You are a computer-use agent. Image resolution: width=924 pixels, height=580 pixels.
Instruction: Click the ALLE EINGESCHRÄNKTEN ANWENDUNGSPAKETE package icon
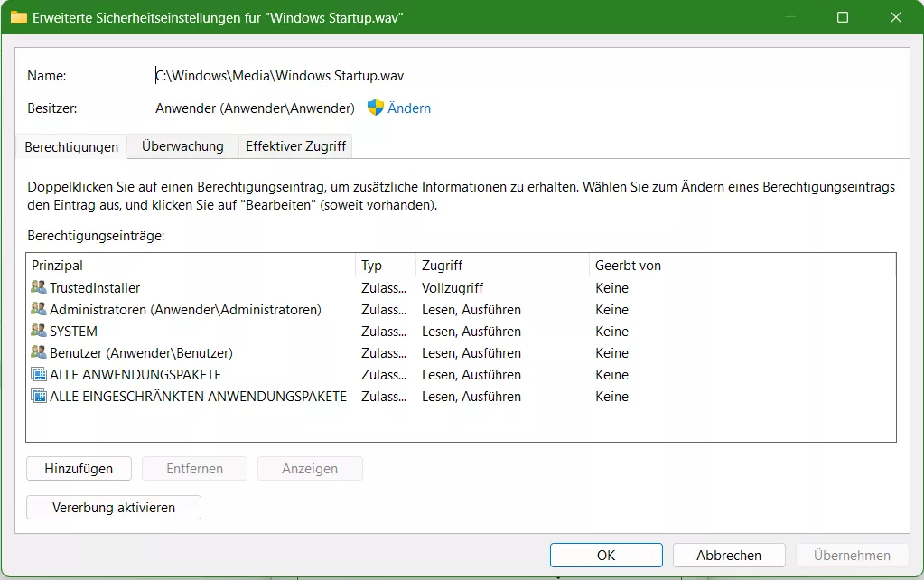39,397
